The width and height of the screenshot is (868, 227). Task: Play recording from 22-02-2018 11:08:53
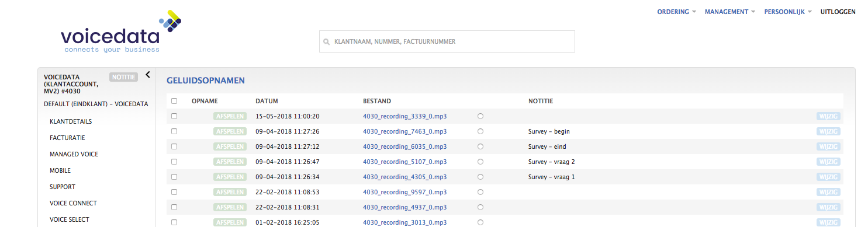[x=230, y=192]
